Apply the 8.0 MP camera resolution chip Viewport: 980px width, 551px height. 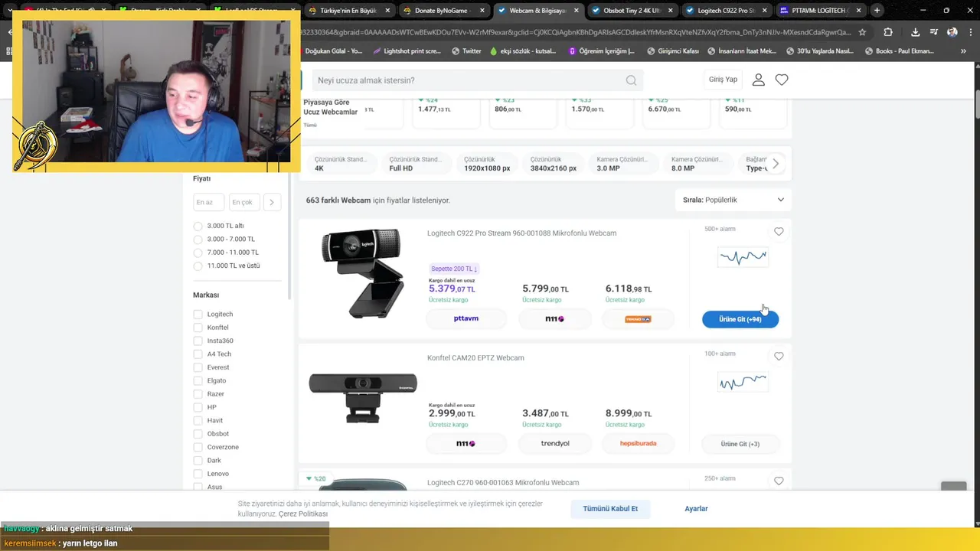tap(697, 164)
